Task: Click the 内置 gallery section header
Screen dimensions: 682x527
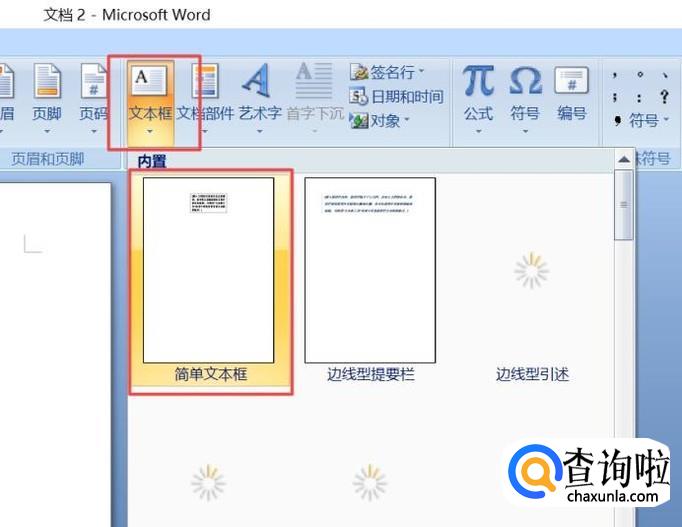Action: click(x=152, y=161)
